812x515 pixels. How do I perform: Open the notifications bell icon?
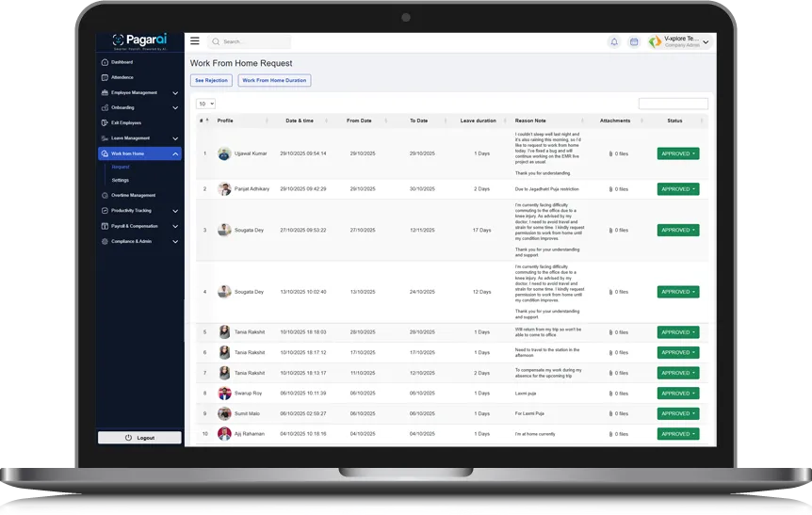pos(614,42)
